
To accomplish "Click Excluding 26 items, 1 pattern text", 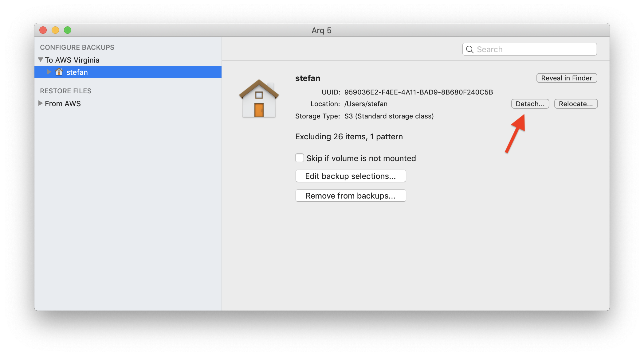I will tap(349, 137).
